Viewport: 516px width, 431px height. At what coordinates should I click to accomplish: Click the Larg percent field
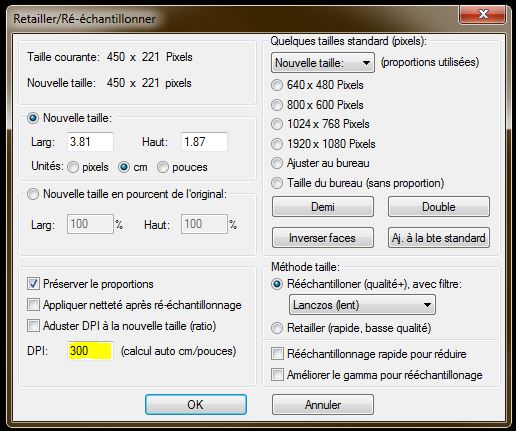(x=90, y=224)
